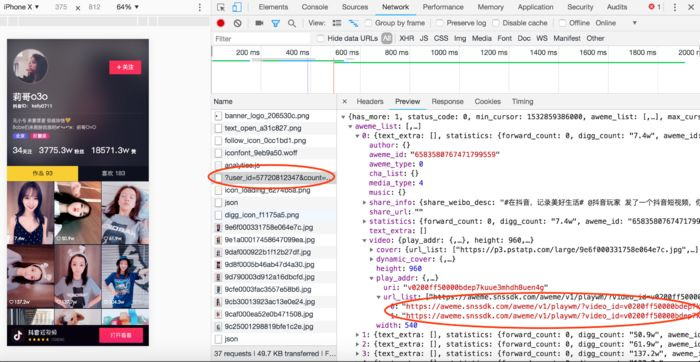This screenshot has height=362, width=700.
Task: Filter requests by WS type
Action: [x=542, y=38]
